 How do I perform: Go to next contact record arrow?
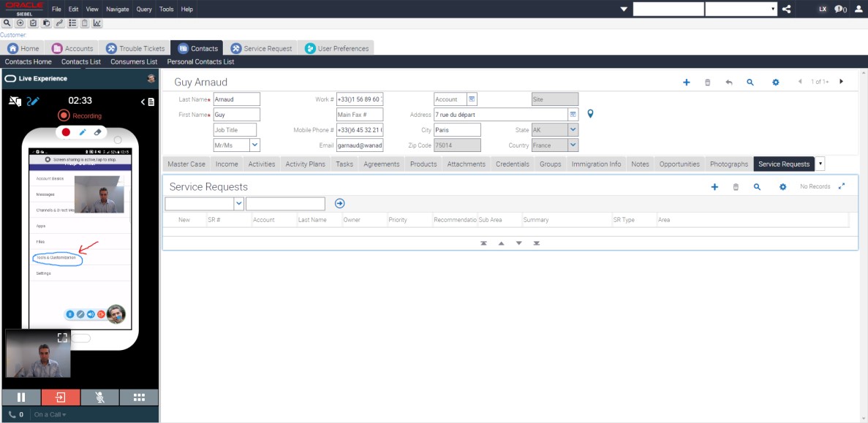(x=842, y=81)
